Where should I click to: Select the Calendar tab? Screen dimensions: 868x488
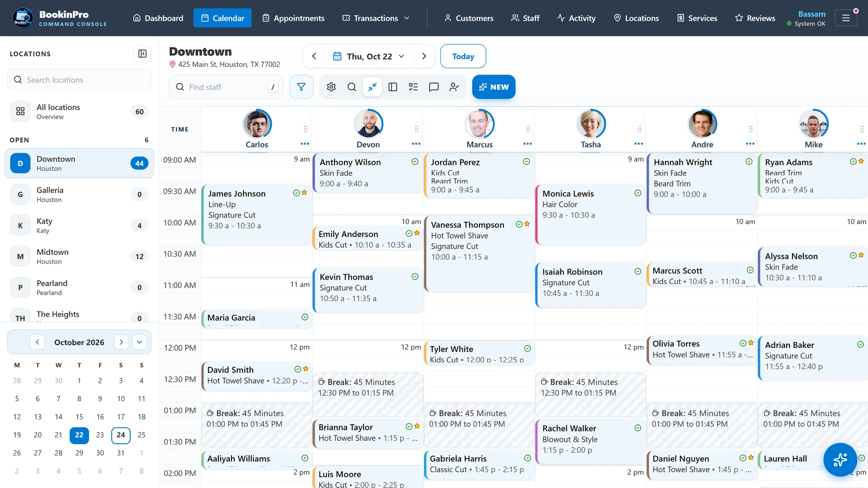[222, 18]
